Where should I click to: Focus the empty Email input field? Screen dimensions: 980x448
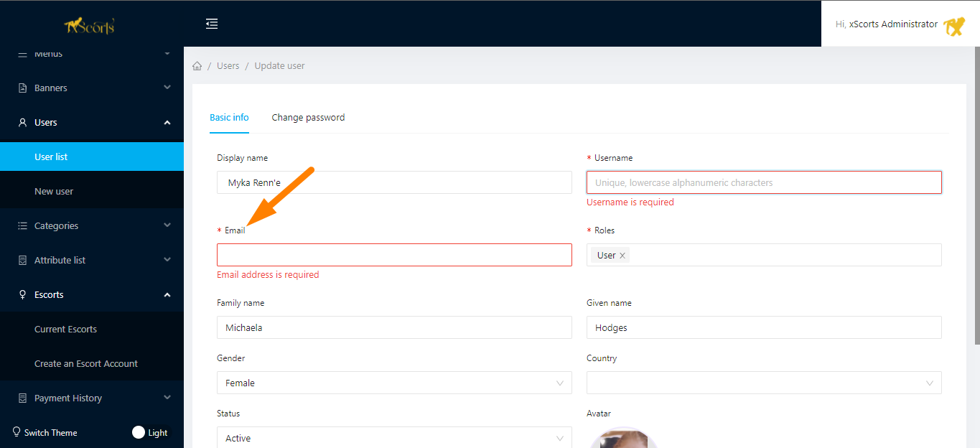(394, 255)
